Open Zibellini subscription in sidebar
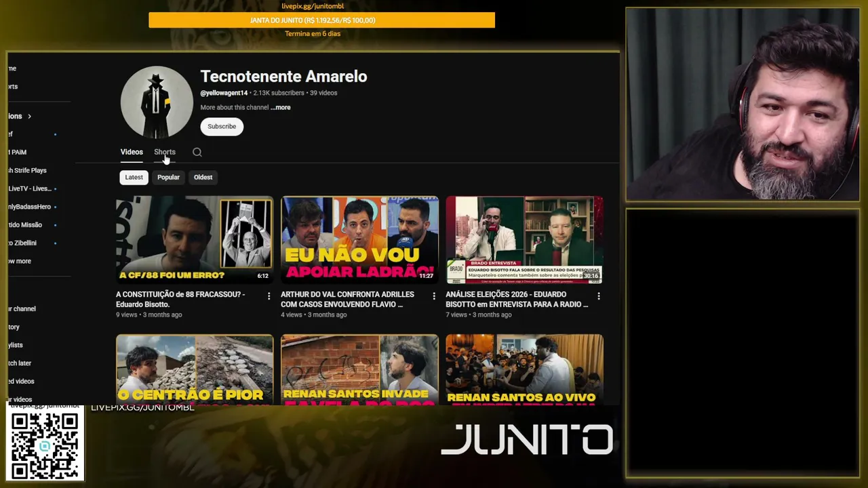This screenshot has width=868, height=488. tap(22, 243)
